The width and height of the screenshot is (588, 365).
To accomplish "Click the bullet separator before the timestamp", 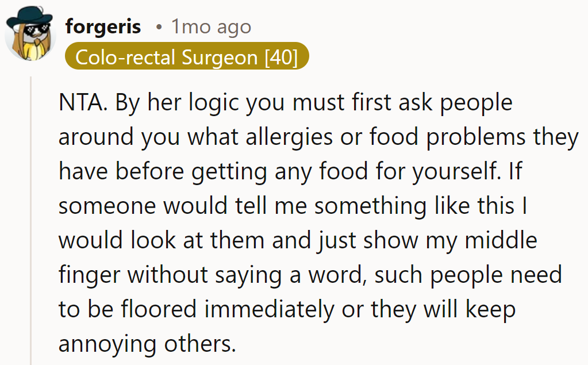I will (x=158, y=27).
